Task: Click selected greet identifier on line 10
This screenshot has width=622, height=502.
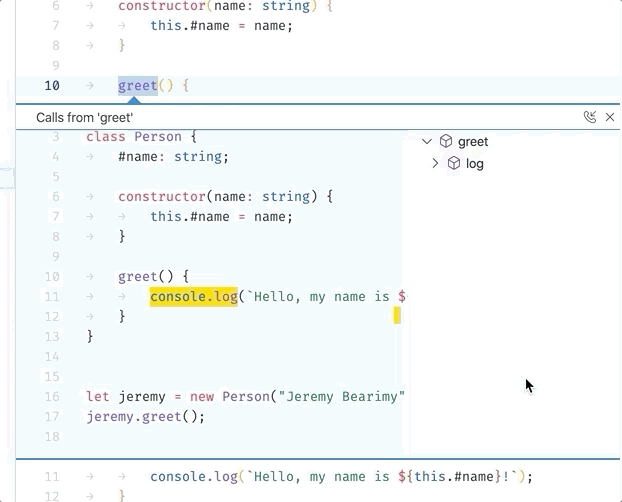Action: pyautogui.click(x=138, y=86)
